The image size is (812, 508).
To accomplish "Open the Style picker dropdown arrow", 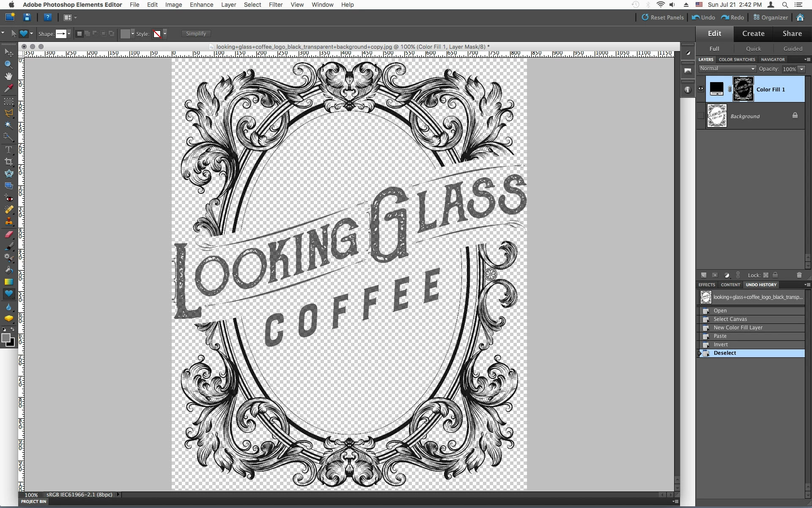I will point(165,33).
